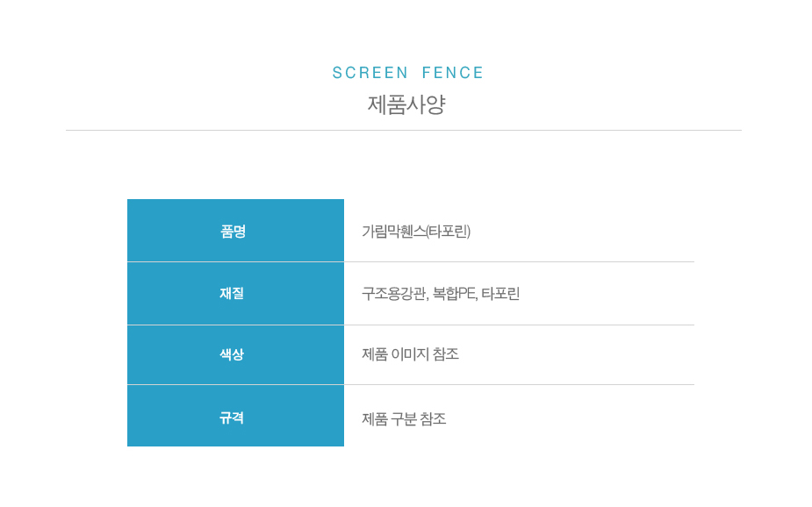Image resolution: width=812 pixels, height=507 pixels.
Task: Click the SCREEN FENCE heading text
Action: (x=408, y=73)
